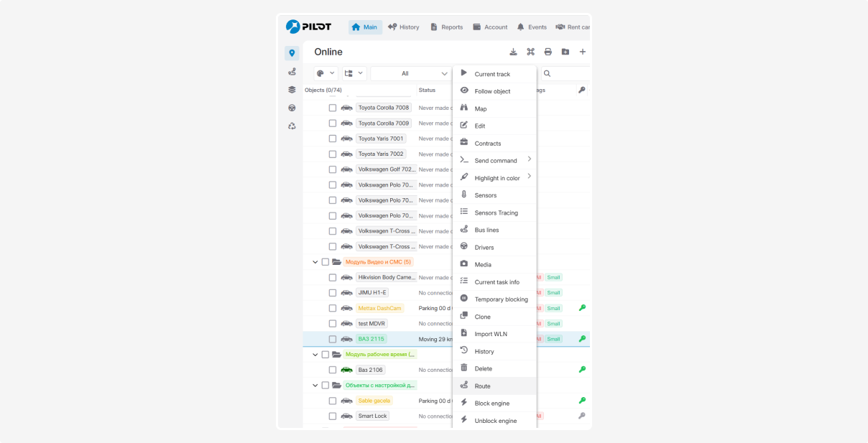Image resolution: width=868 pixels, height=443 pixels.
Task: Click the printer icon in the Online header
Action: [548, 52]
